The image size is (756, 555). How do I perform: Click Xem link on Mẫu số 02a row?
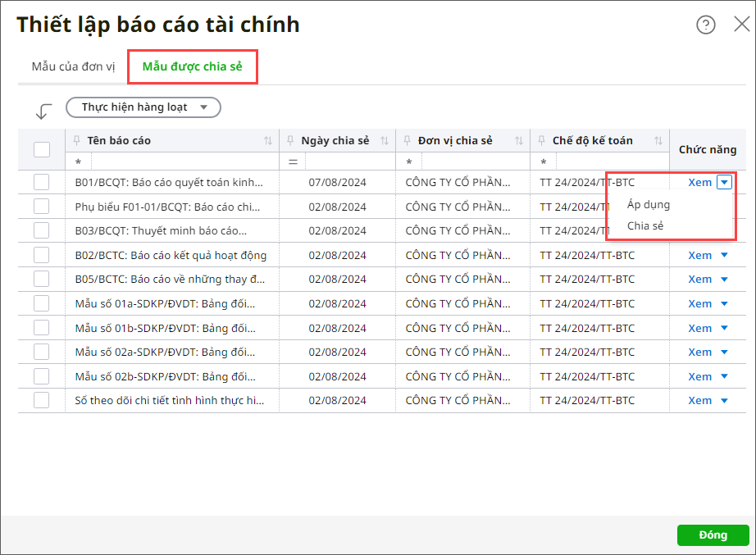click(x=699, y=352)
